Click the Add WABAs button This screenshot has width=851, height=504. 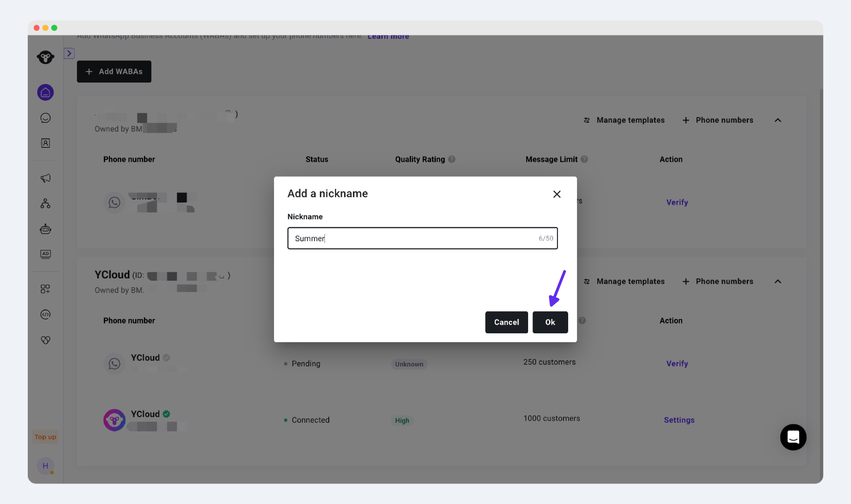[x=114, y=71]
